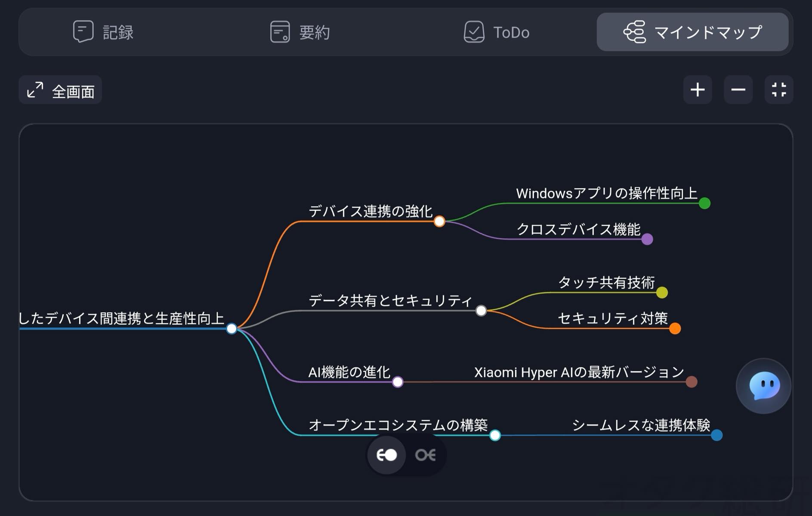The image size is (812, 516).
Task: Collapse the データ共有とセキュリティ branch node
Action: (x=481, y=310)
